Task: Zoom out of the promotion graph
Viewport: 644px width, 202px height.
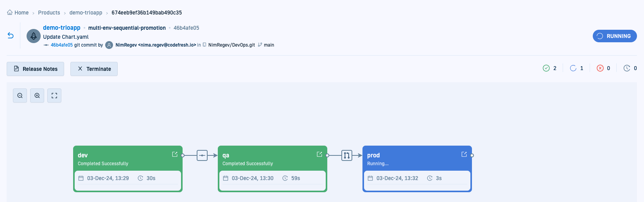Action: pos(20,96)
